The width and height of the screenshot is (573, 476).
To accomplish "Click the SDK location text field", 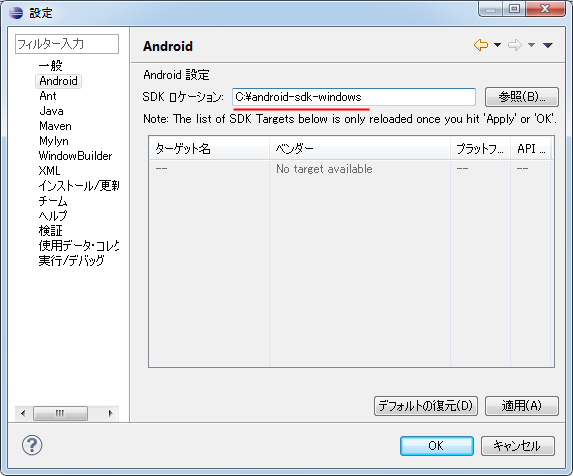I will (x=354, y=97).
